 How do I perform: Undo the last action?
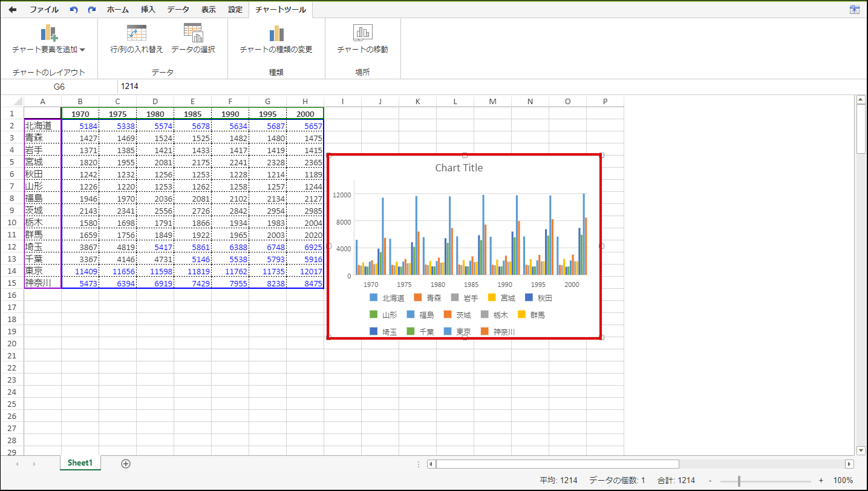pos(74,10)
